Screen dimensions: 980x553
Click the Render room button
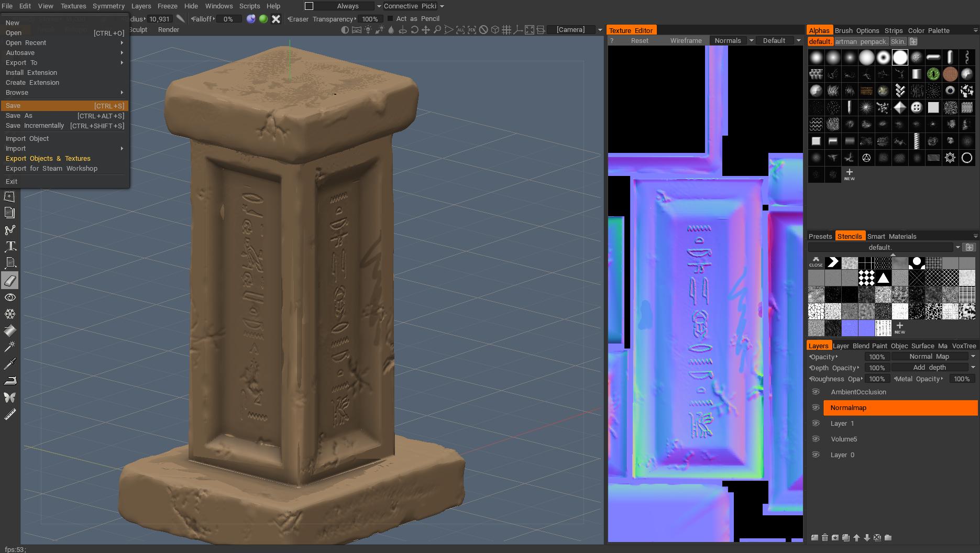pos(169,30)
